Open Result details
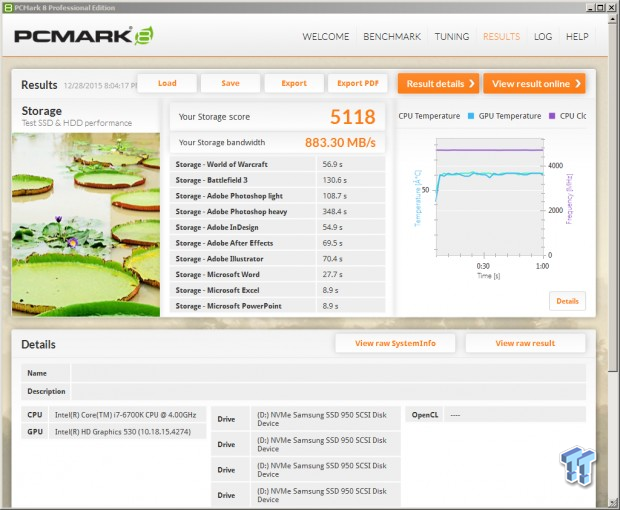Image resolution: width=620 pixels, height=510 pixels. click(x=438, y=83)
